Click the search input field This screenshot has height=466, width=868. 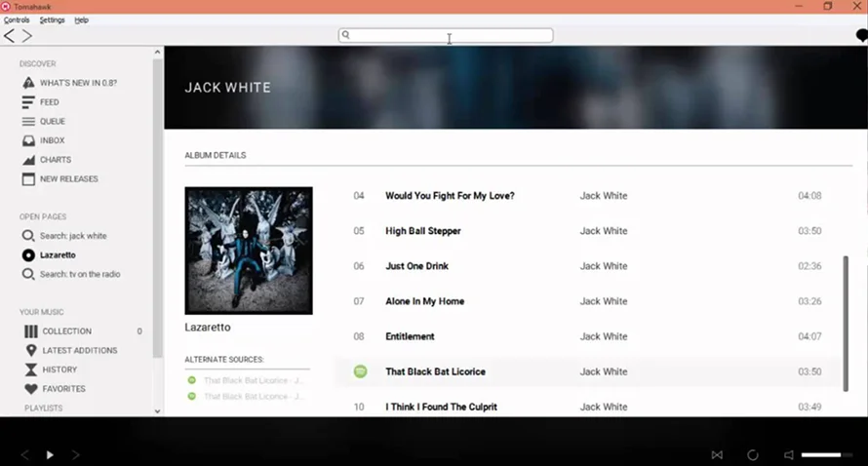[x=446, y=35]
